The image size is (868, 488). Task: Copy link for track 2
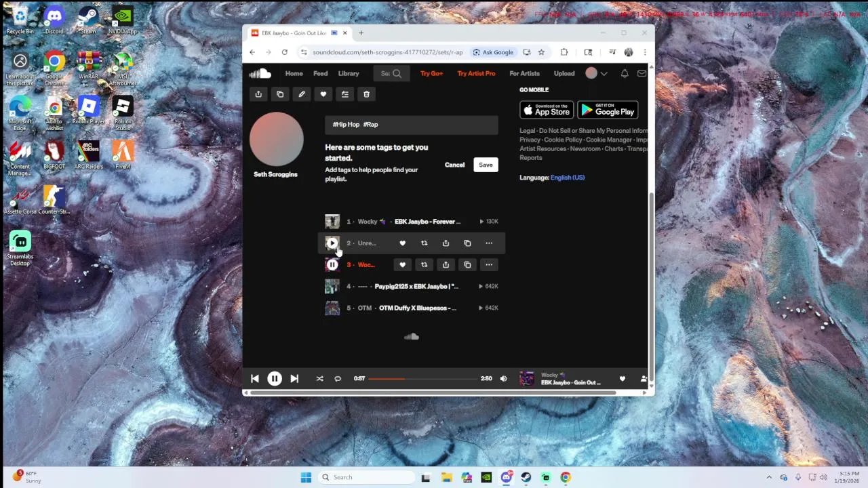467,243
